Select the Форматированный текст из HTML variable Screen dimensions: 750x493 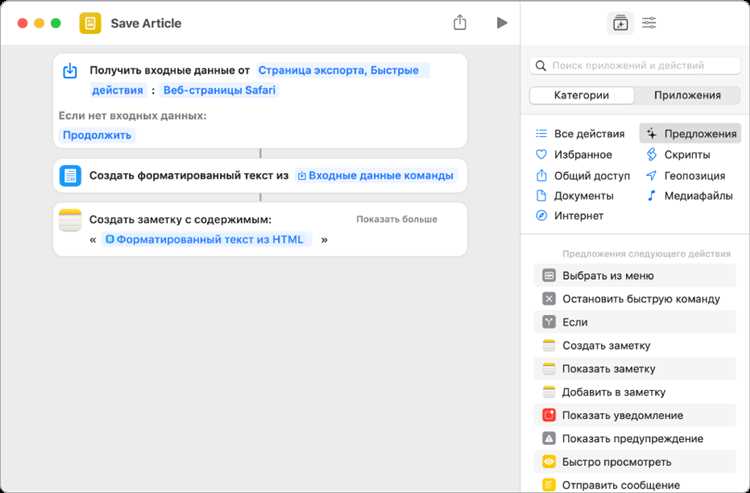coord(208,239)
